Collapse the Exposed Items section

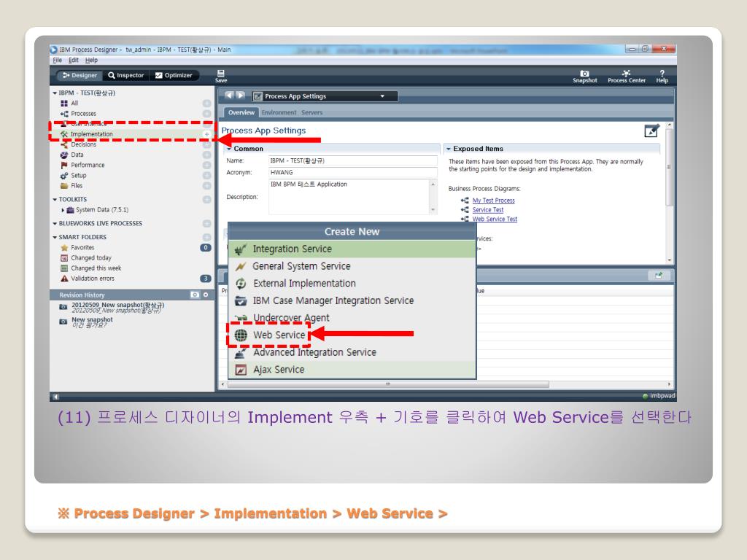coord(449,149)
